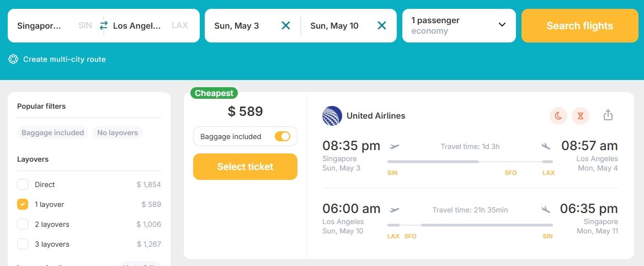Click the multi-city route icon

[13, 59]
